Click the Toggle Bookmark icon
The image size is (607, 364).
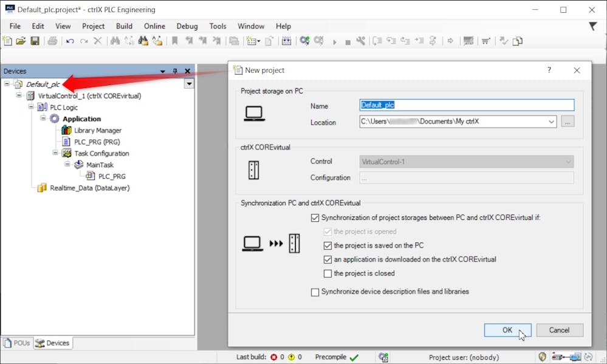pyautogui.click(x=174, y=41)
